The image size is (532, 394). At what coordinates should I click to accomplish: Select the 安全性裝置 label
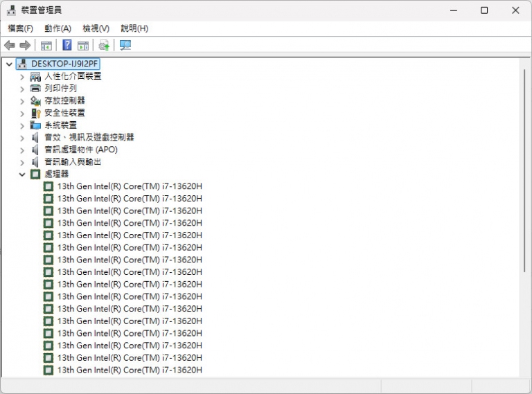pos(64,113)
